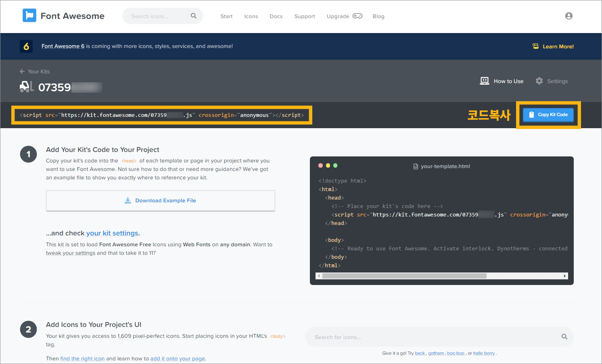Click the magnifier in icon search box
The image size is (602, 364).
click(564, 337)
